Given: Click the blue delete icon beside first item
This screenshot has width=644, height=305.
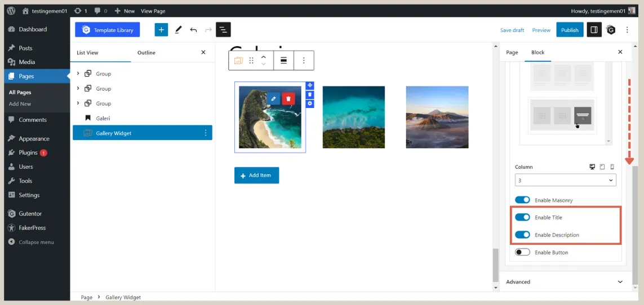Looking at the screenshot, I should pyautogui.click(x=310, y=95).
